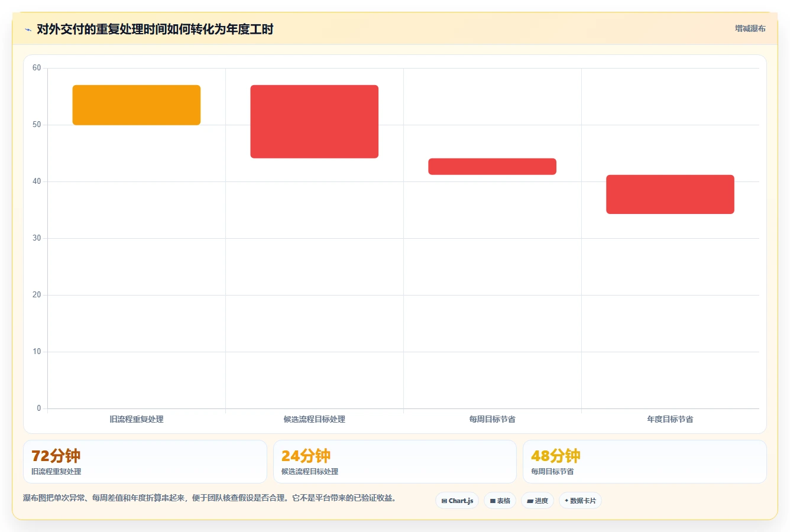The image size is (790, 532).
Task: Select the 表格 tag chip
Action: pos(500,501)
